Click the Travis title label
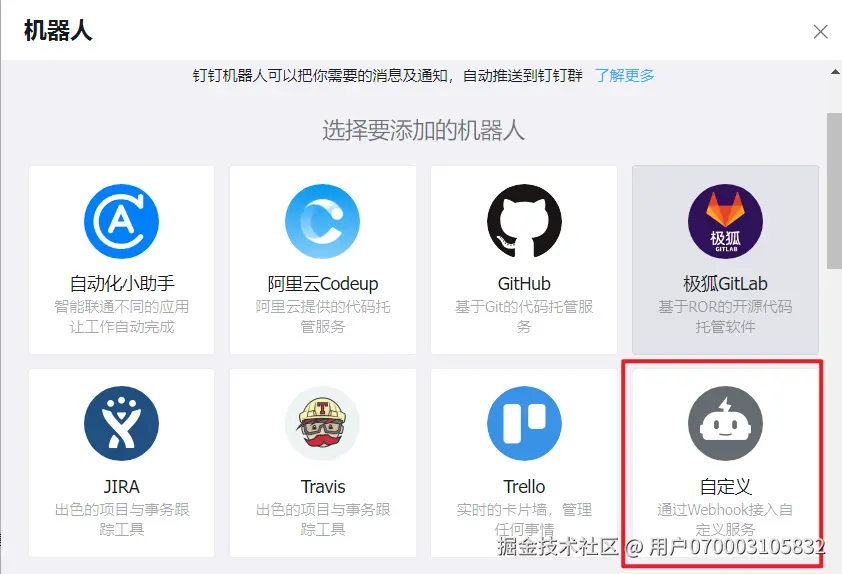This screenshot has height=574, width=842. point(323,486)
